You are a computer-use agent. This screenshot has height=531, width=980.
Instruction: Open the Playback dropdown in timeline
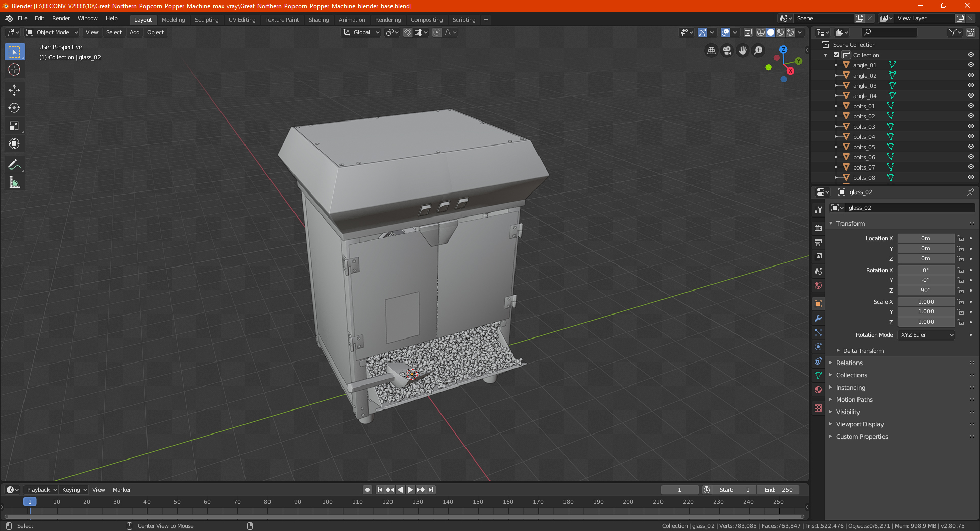41,490
